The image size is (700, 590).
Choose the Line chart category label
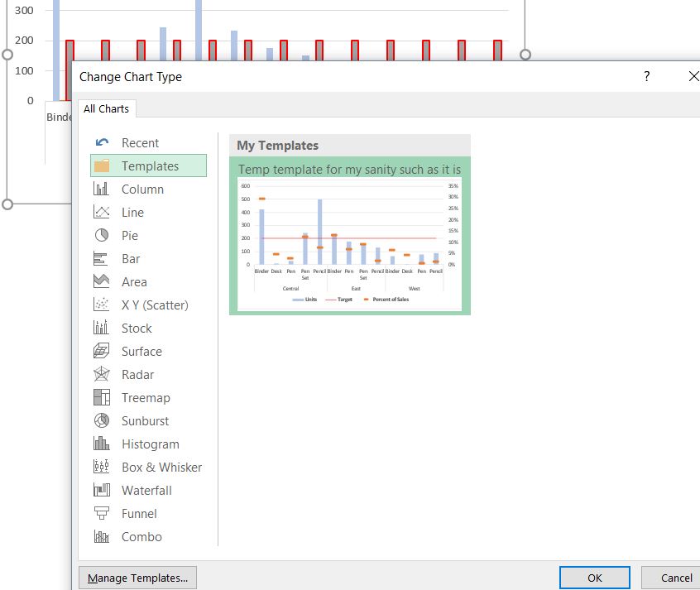pyautogui.click(x=132, y=213)
